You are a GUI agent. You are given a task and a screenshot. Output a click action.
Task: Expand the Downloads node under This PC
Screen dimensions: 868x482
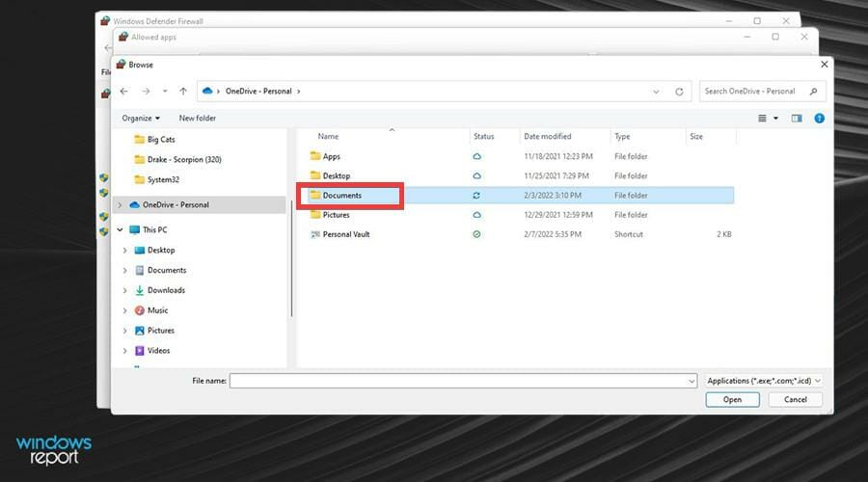point(125,290)
